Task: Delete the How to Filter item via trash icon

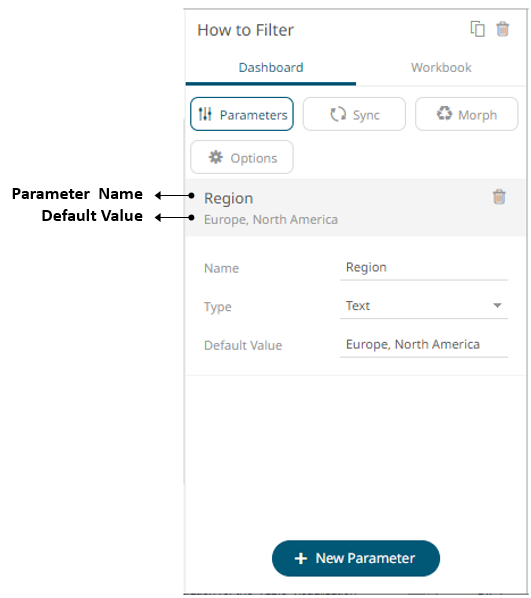Action: click(502, 29)
